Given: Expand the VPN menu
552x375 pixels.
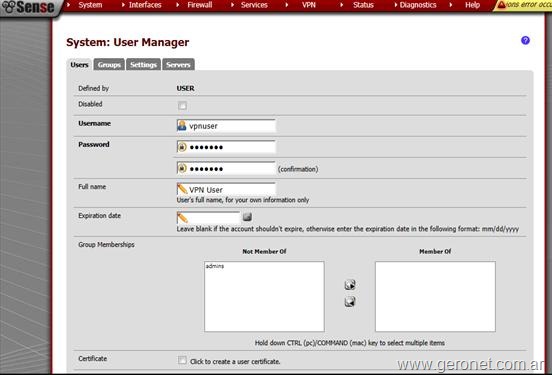Looking at the screenshot, I should coord(309,5).
